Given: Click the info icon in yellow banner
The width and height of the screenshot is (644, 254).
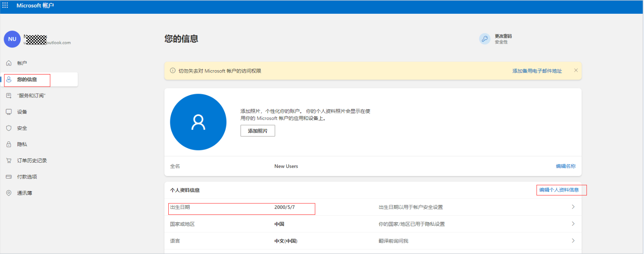Looking at the screenshot, I should (173, 71).
